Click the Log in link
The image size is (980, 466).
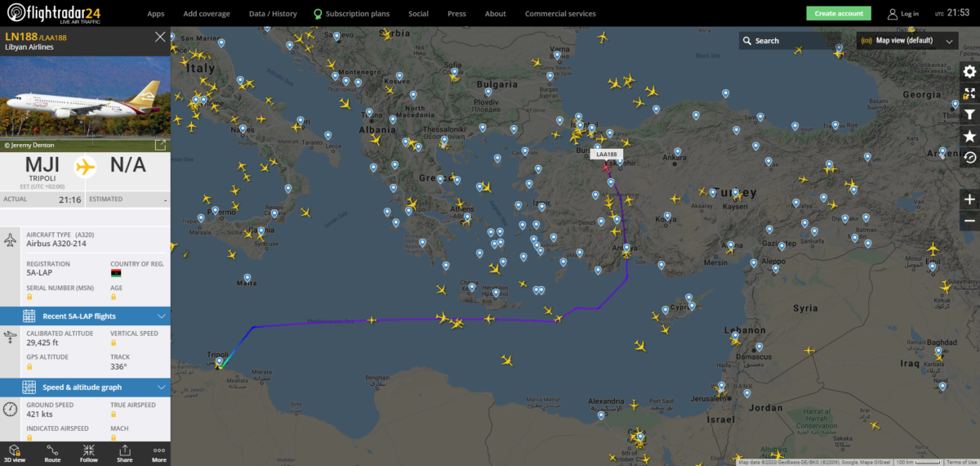910,14
